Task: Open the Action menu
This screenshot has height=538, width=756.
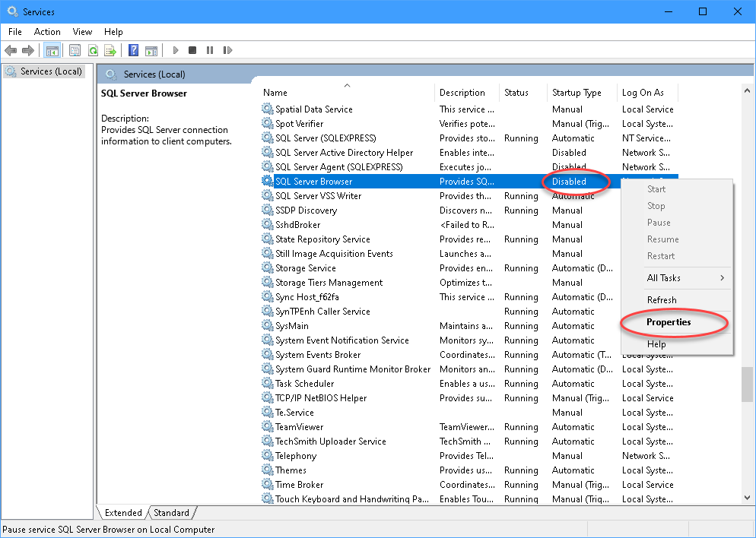Action: click(x=47, y=32)
